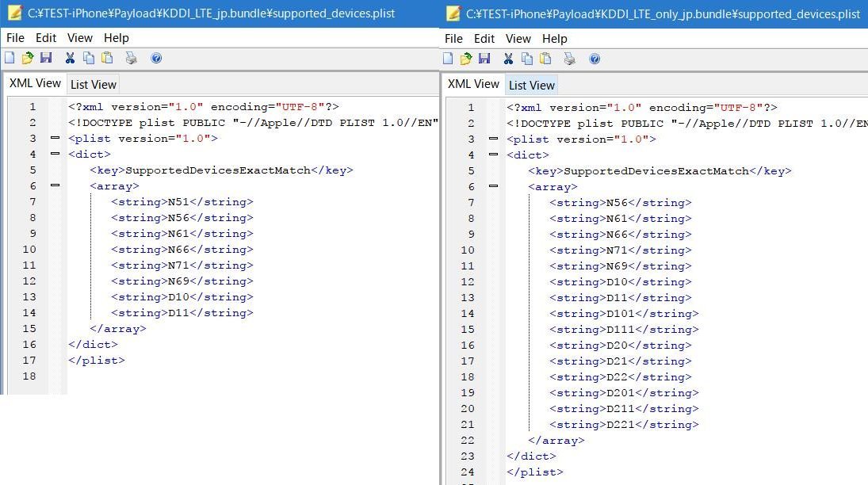The image size is (868, 485).
Task: Collapse the array node at line 6, right window
Action: (493, 186)
